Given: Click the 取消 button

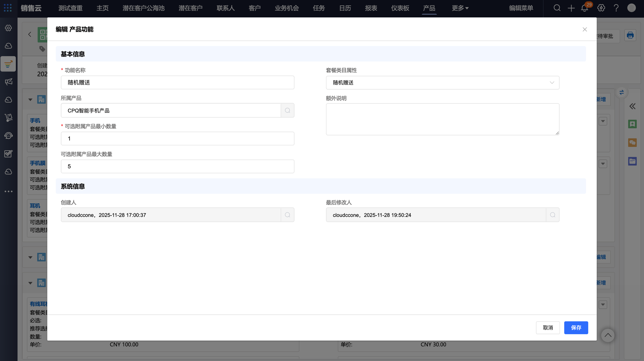Looking at the screenshot, I should [x=548, y=328].
